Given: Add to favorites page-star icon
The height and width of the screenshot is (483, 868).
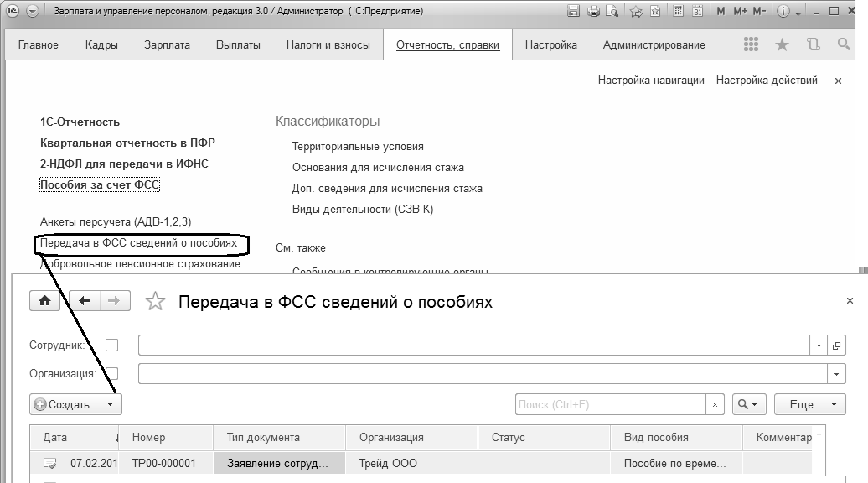Looking at the screenshot, I should pyautogui.click(x=655, y=11).
